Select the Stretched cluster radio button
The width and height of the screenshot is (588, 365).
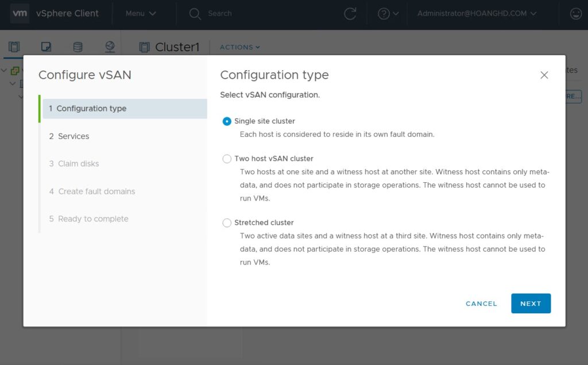[x=227, y=222]
